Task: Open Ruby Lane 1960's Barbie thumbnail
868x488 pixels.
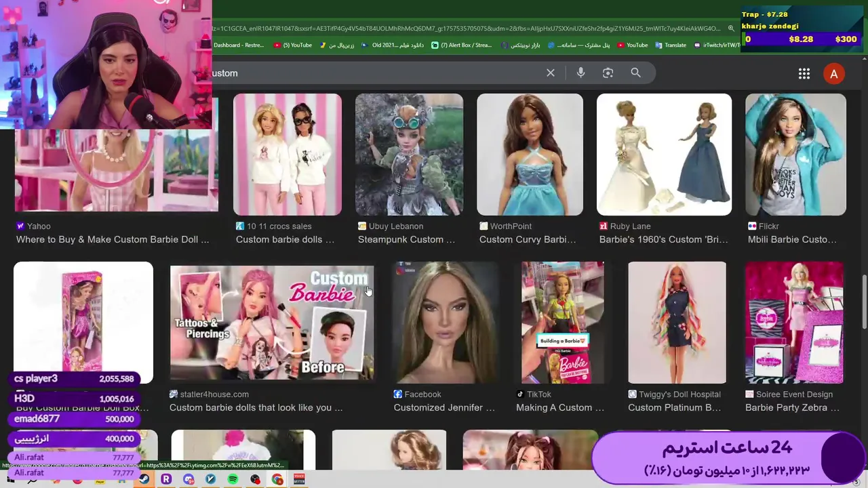Action: click(664, 155)
